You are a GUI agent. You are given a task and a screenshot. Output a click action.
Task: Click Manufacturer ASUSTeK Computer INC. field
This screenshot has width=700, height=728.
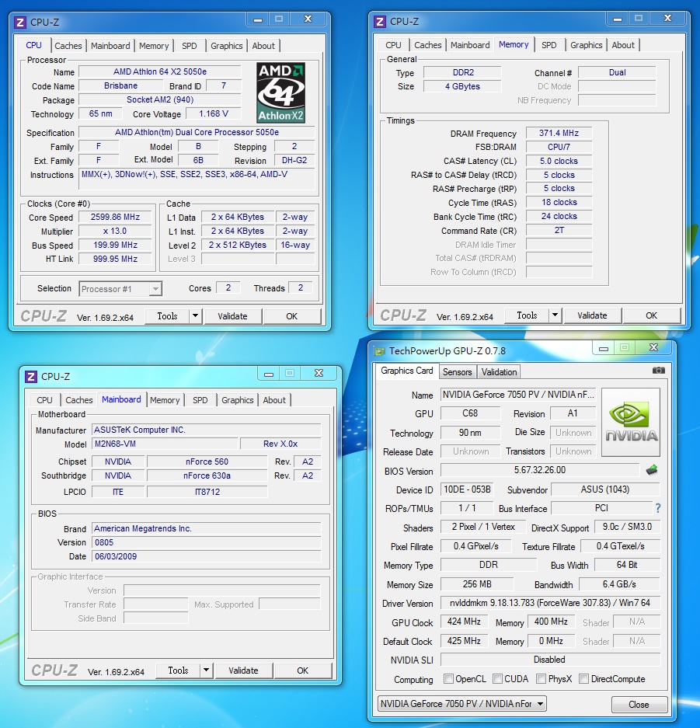click(206, 430)
